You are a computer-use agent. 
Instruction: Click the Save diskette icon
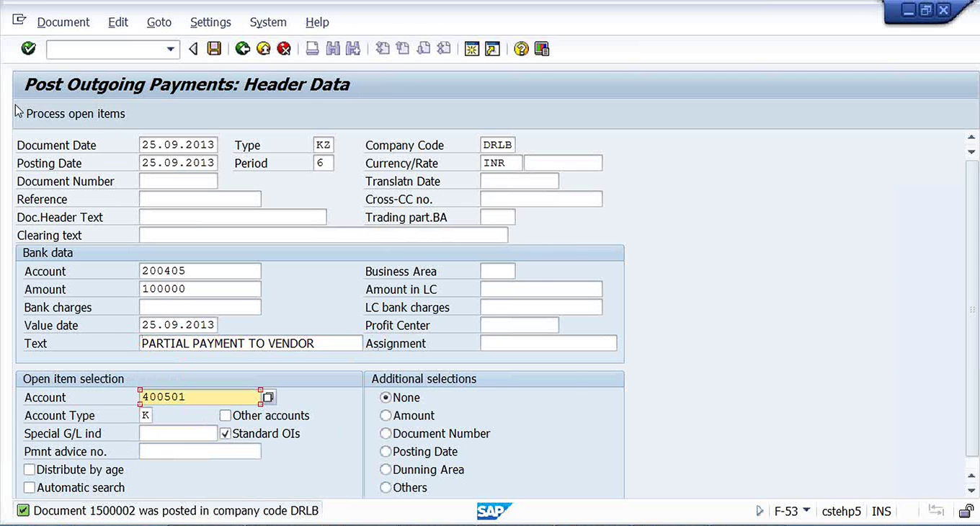[214, 49]
